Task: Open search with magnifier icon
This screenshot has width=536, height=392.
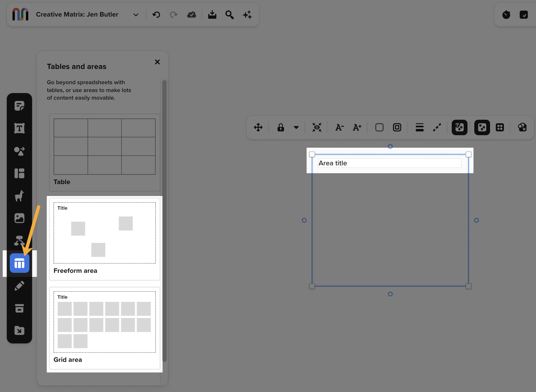Action: coord(229,15)
